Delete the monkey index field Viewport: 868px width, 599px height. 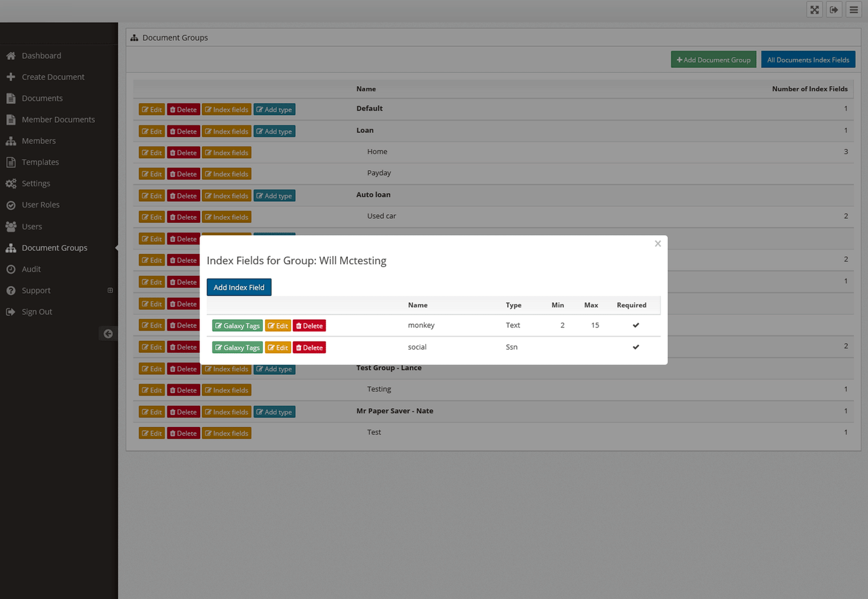coord(309,326)
